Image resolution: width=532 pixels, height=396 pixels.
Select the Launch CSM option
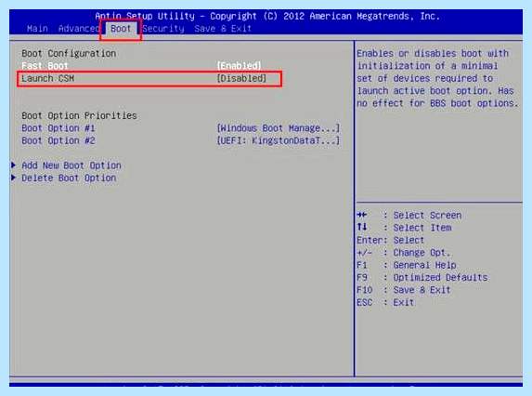click(48, 78)
